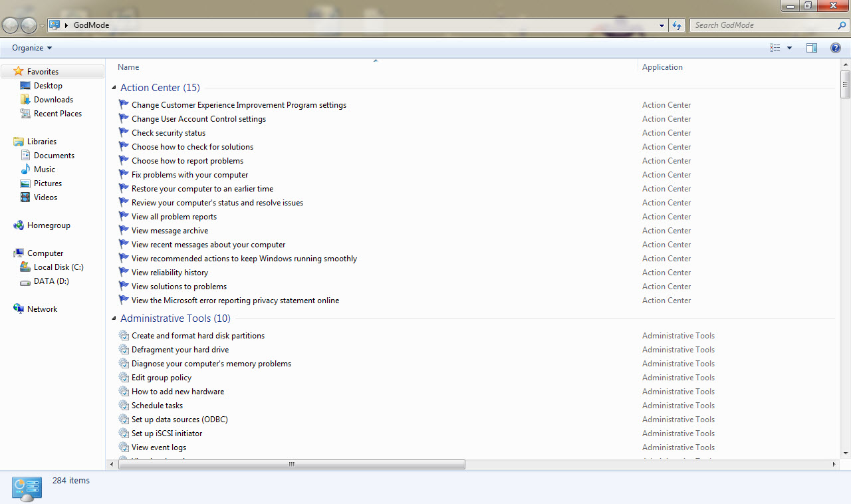Open the change view options dropdown arrow

789,48
